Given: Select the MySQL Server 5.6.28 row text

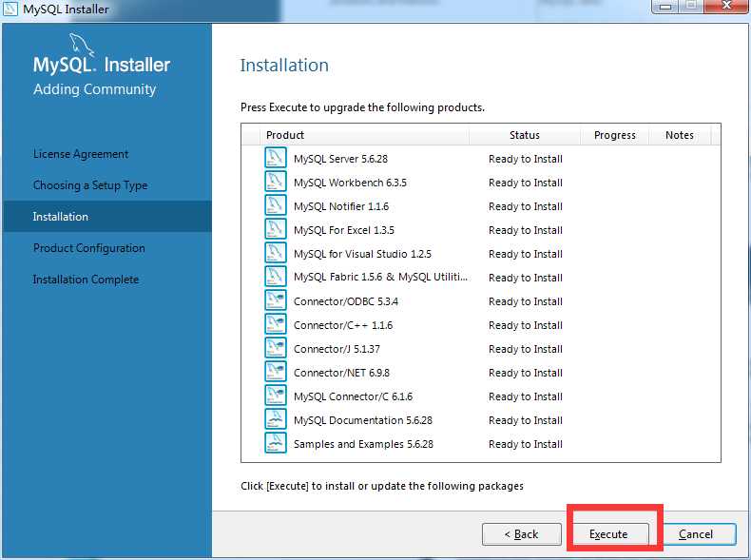Looking at the screenshot, I should (340, 159).
